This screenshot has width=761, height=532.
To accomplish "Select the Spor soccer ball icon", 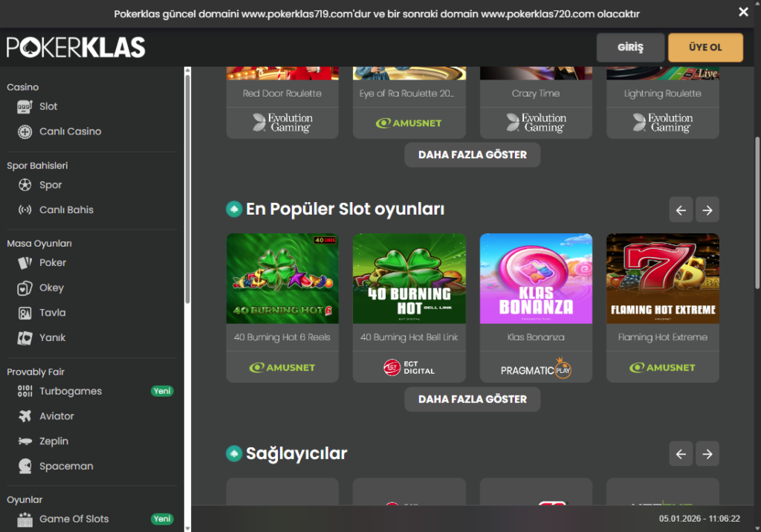I will click(x=25, y=185).
